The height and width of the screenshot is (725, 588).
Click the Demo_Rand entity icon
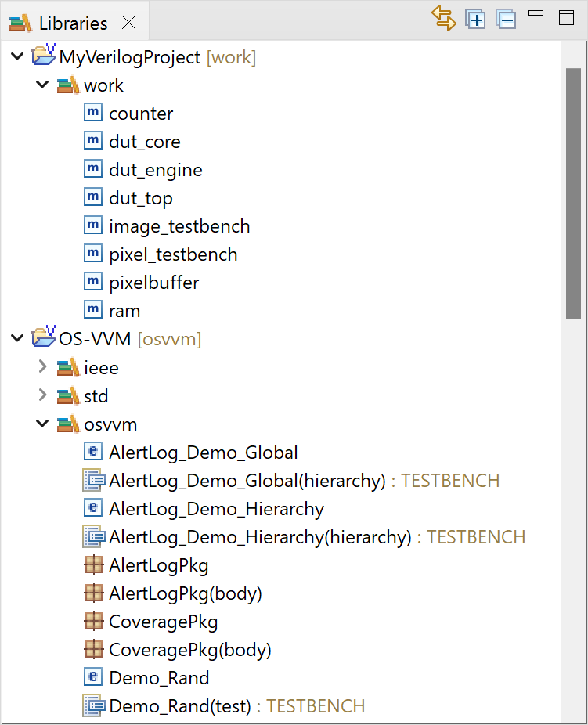(93, 677)
